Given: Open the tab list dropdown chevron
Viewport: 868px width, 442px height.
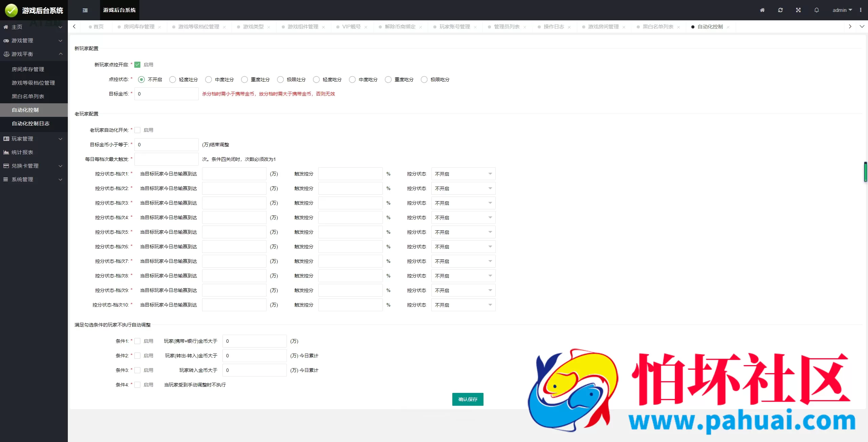Looking at the screenshot, I should pos(862,26).
